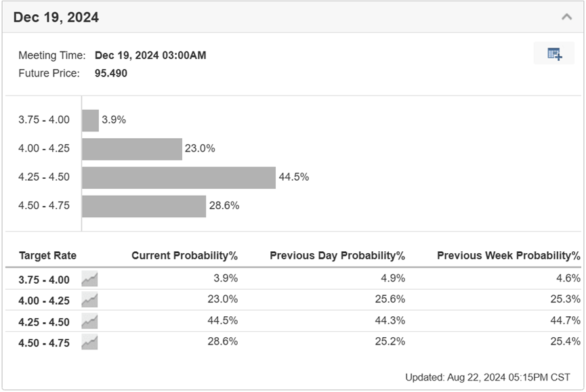Select Previous Week Probability% column header
586x392 pixels.
tap(509, 255)
